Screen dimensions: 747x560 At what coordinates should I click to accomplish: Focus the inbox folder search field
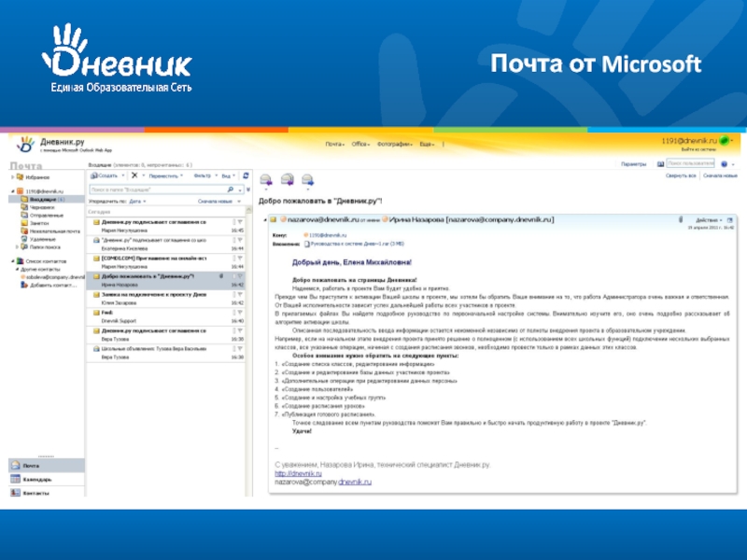tap(158, 189)
